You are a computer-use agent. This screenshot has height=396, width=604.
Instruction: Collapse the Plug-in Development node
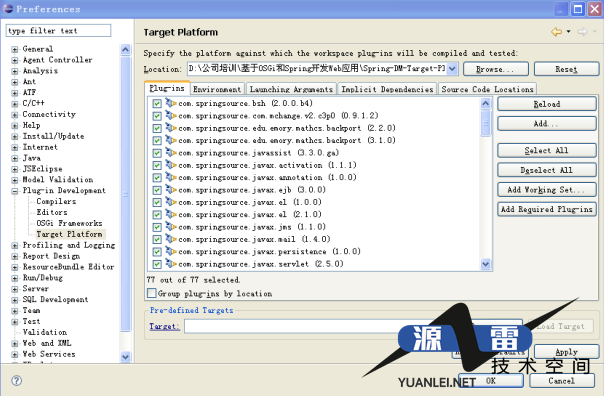coord(15,191)
